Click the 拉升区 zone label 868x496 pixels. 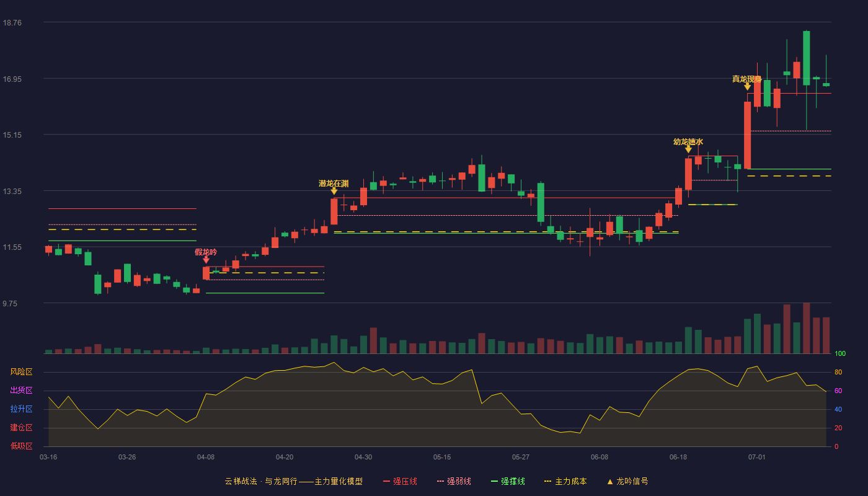coord(22,409)
